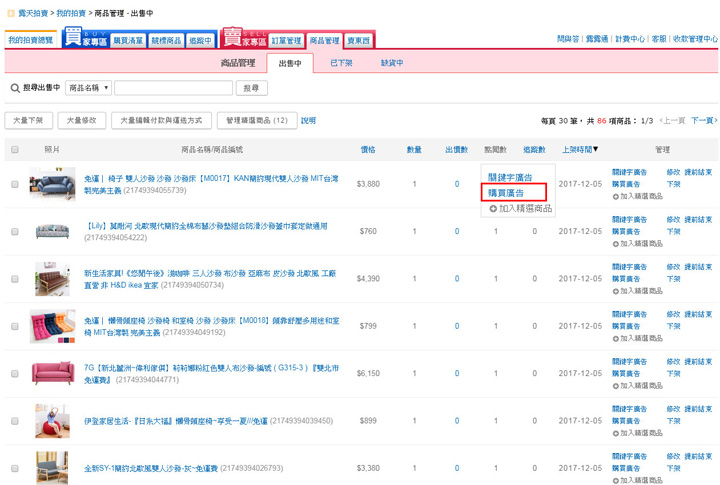Check the box for the $6,150 red sofa
This screenshot has height=485, width=720.
[x=15, y=374]
